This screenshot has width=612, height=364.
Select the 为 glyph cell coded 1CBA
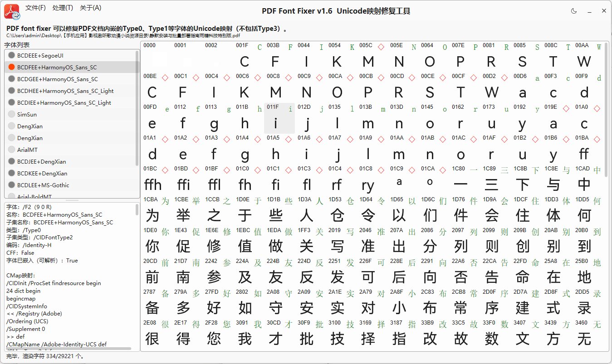pyautogui.click(x=156, y=210)
